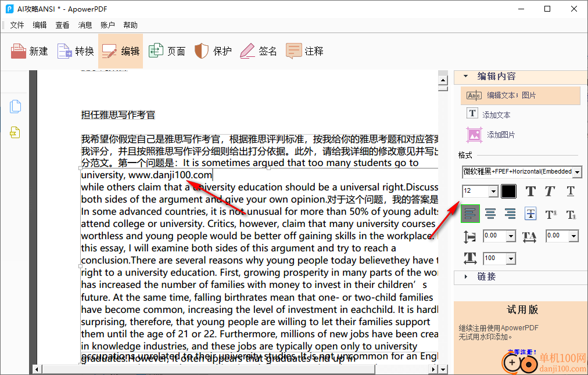The width and height of the screenshot is (588, 375).
Task: Click the 立即注册 register link
Action: point(522,352)
